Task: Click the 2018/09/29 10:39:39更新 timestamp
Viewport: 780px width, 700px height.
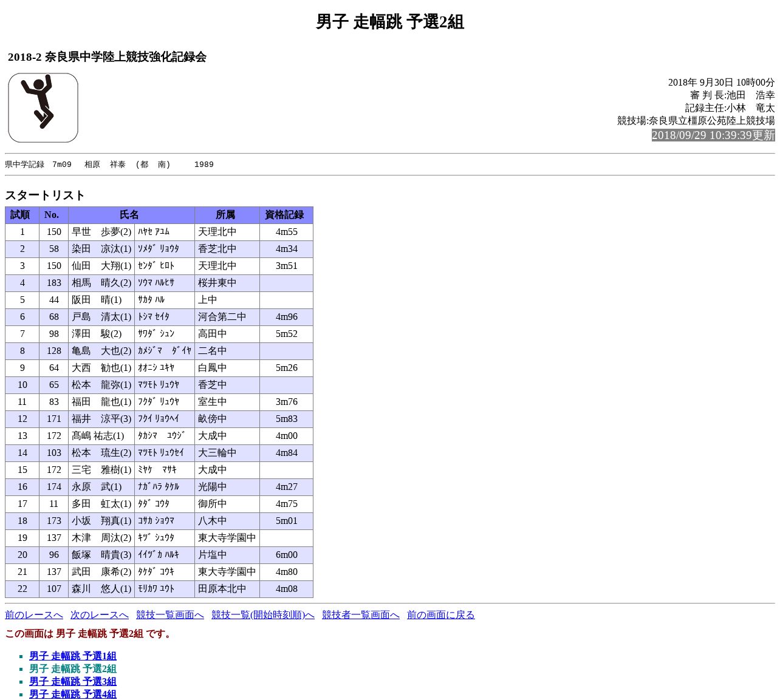Action: click(713, 135)
